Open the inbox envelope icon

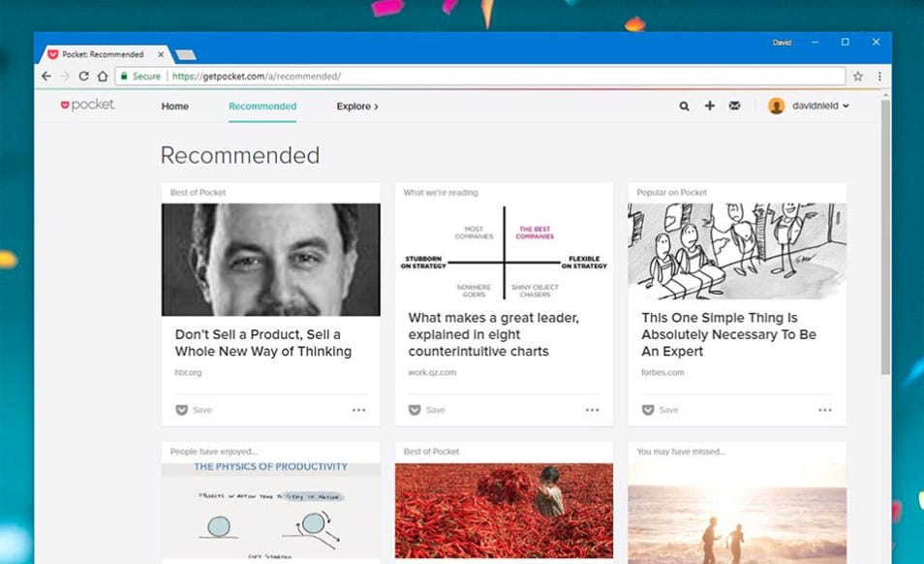734,106
